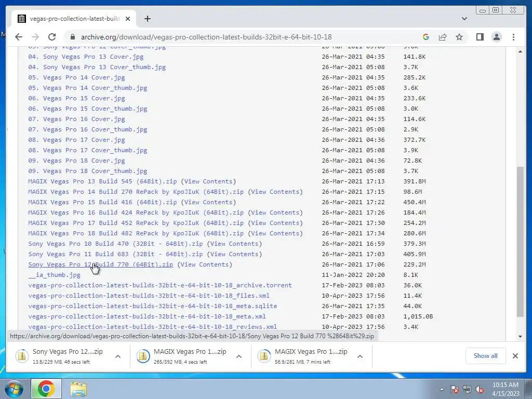Open the tab search chevron
Screen dimensions: 532x399
tap(464, 19)
